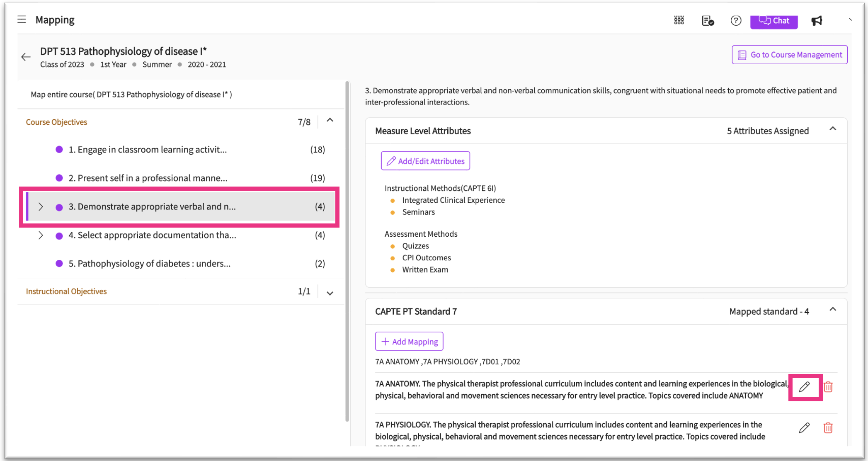The width and height of the screenshot is (868, 461).
Task: Select objective 5 Pathophysiology of diabetes
Action: [x=149, y=264]
